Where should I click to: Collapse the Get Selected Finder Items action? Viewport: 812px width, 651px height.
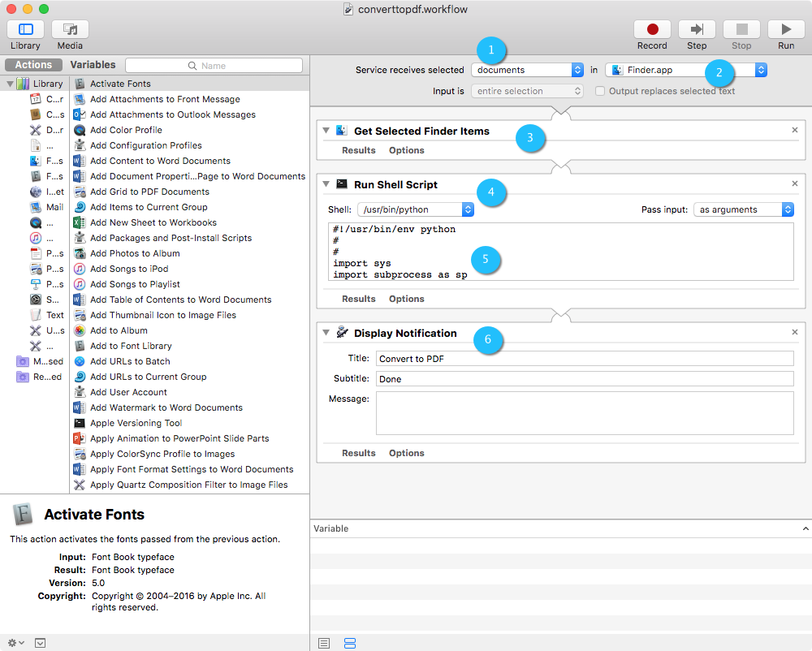pyautogui.click(x=326, y=131)
